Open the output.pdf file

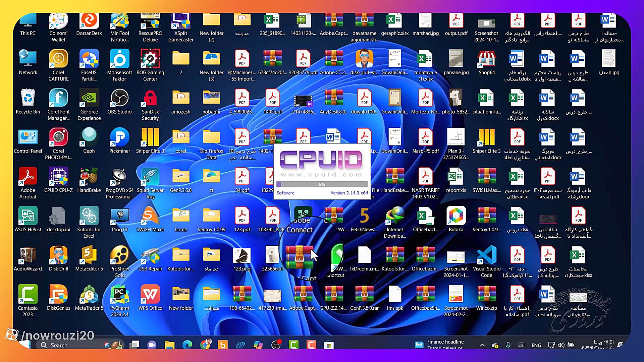[x=456, y=24]
